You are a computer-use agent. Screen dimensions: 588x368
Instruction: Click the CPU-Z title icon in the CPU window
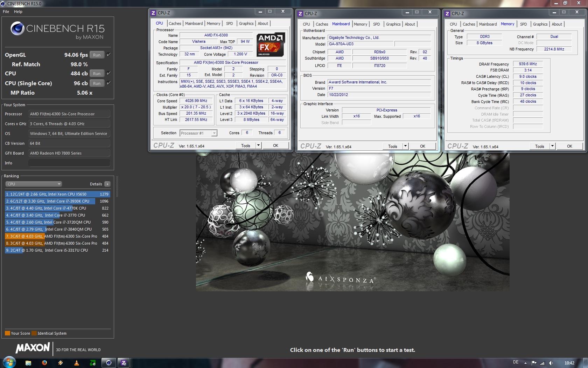153,13
